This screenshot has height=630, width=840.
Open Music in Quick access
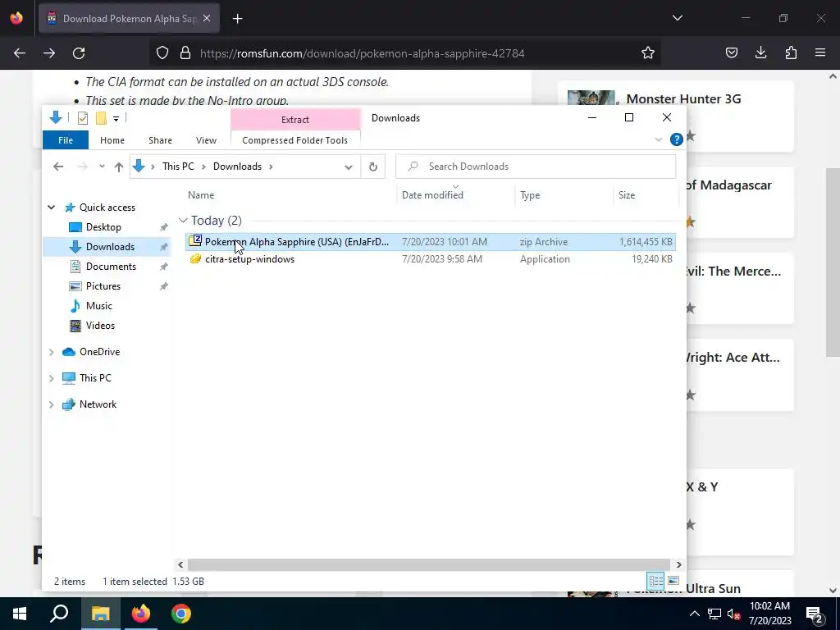coord(98,306)
